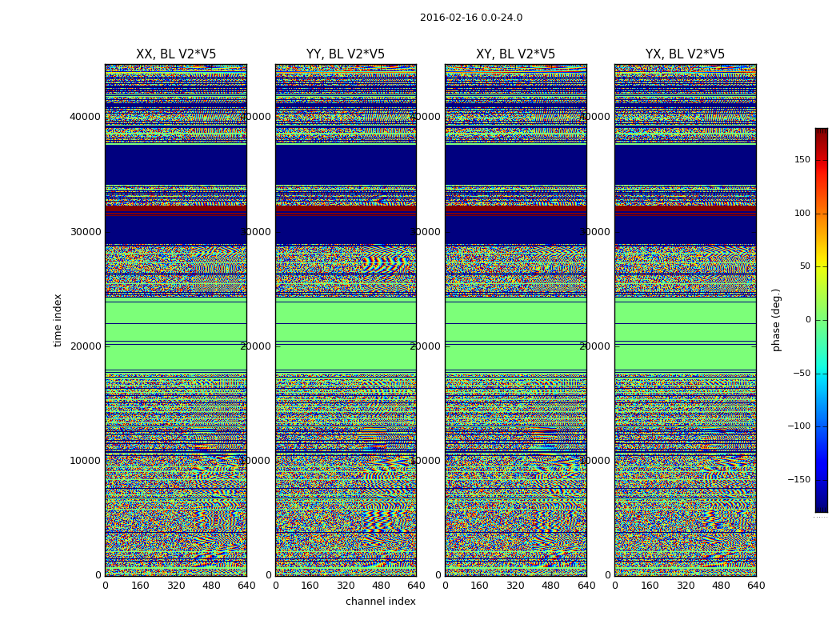Click the large dark blue band in the YY panel
Viewport: 840px width, 640px height.
point(346,164)
